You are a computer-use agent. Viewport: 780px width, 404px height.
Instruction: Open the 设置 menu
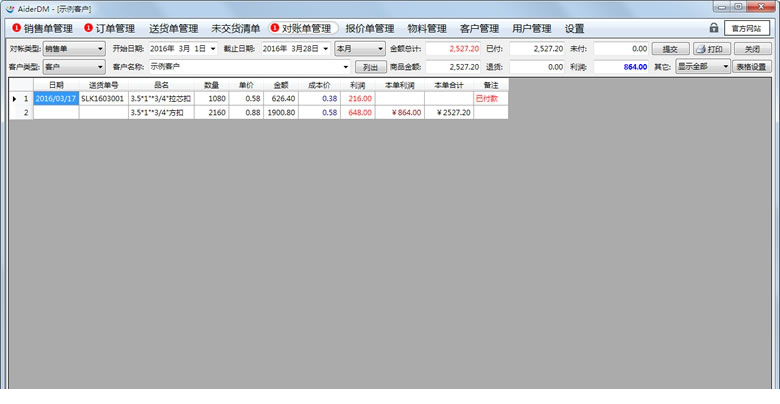coord(575,28)
